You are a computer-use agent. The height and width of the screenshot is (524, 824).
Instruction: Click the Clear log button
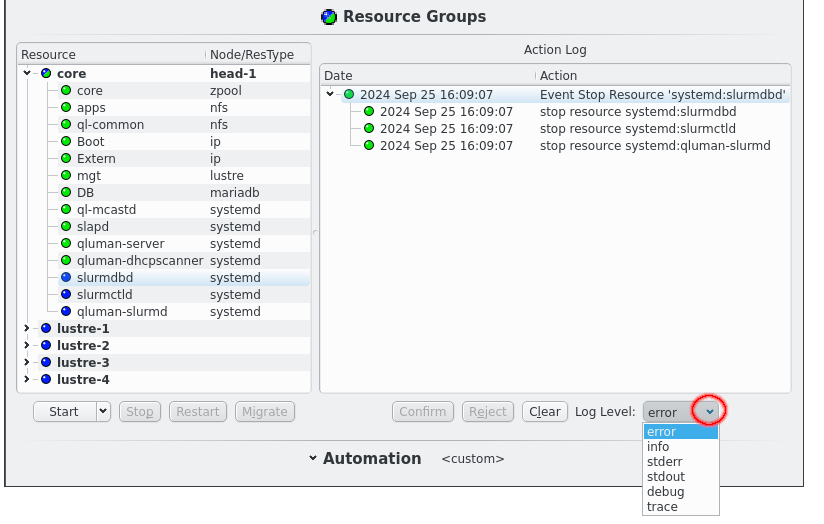545,412
